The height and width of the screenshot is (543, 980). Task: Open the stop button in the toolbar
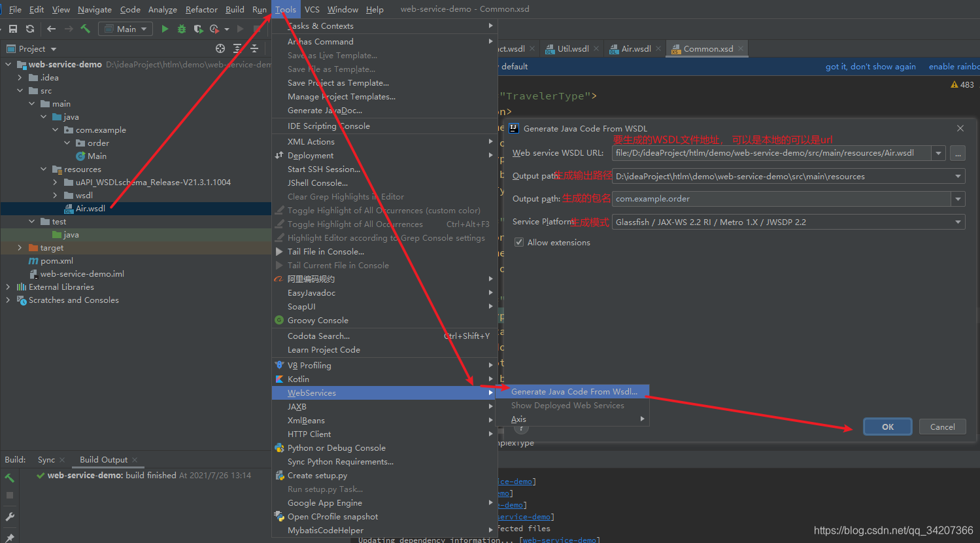coord(257,29)
